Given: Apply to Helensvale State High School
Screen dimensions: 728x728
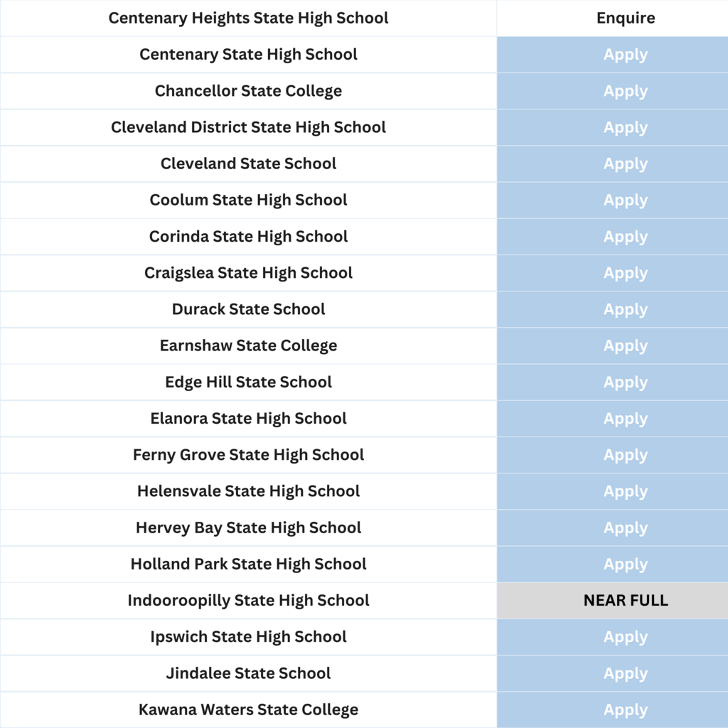Looking at the screenshot, I should point(626,492).
